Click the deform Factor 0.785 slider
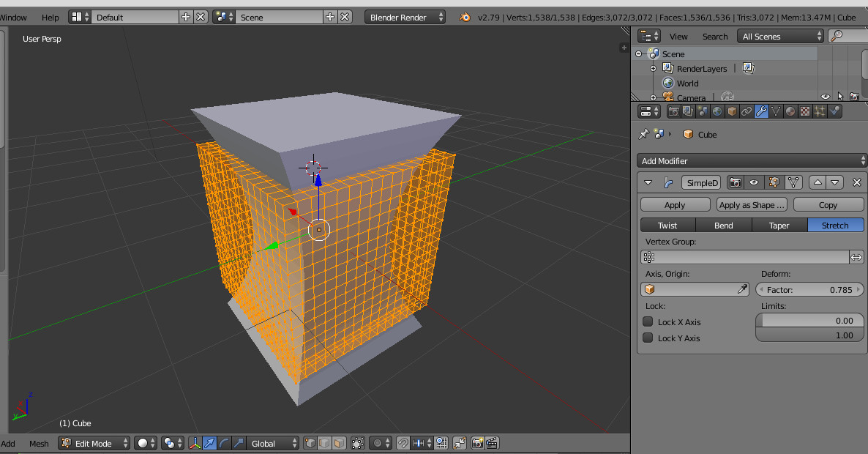Screen dimensions: 868x454 pos(809,289)
